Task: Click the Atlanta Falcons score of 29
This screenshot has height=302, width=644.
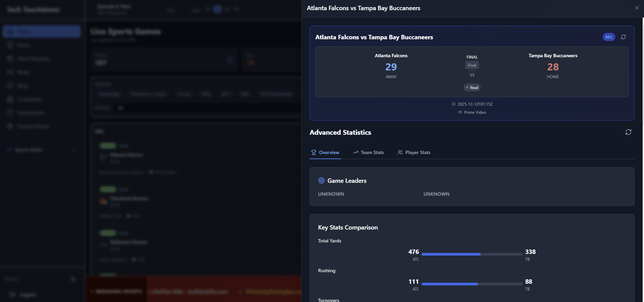Action: (391, 67)
